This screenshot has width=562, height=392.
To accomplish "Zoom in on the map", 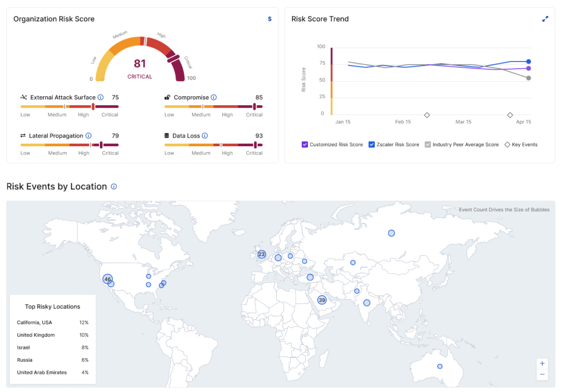I will [x=542, y=363].
